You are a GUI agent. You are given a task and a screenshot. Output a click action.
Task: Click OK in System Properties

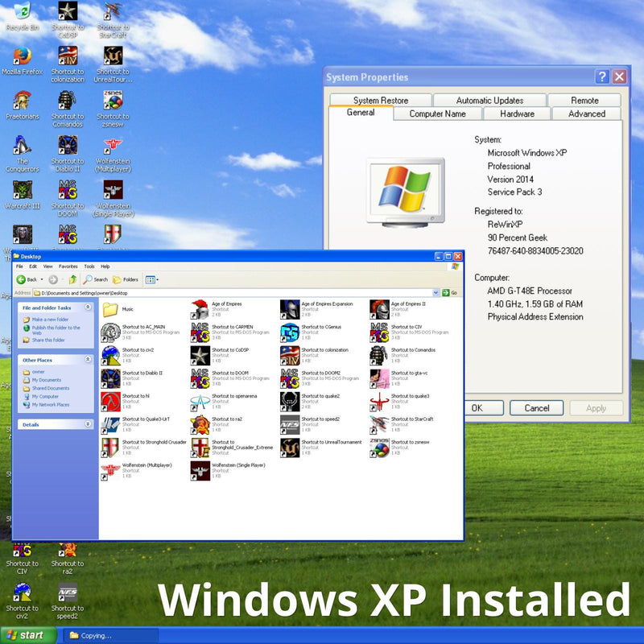click(x=485, y=408)
